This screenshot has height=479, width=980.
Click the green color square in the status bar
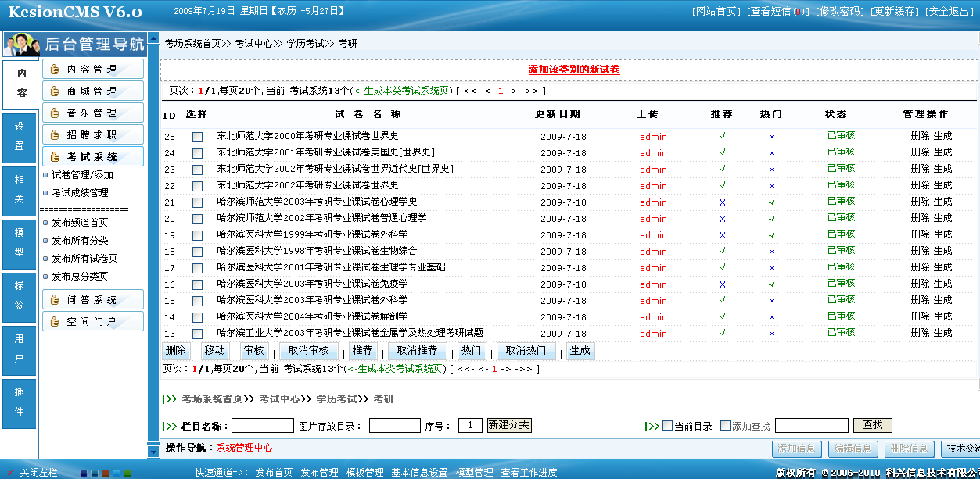click(127, 473)
